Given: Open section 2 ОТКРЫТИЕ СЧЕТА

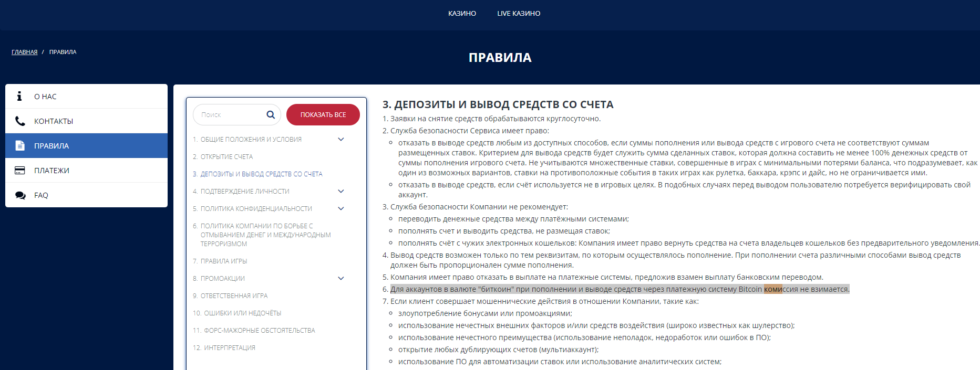Looking at the screenshot, I should pyautogui.click(x=223, y=156).
